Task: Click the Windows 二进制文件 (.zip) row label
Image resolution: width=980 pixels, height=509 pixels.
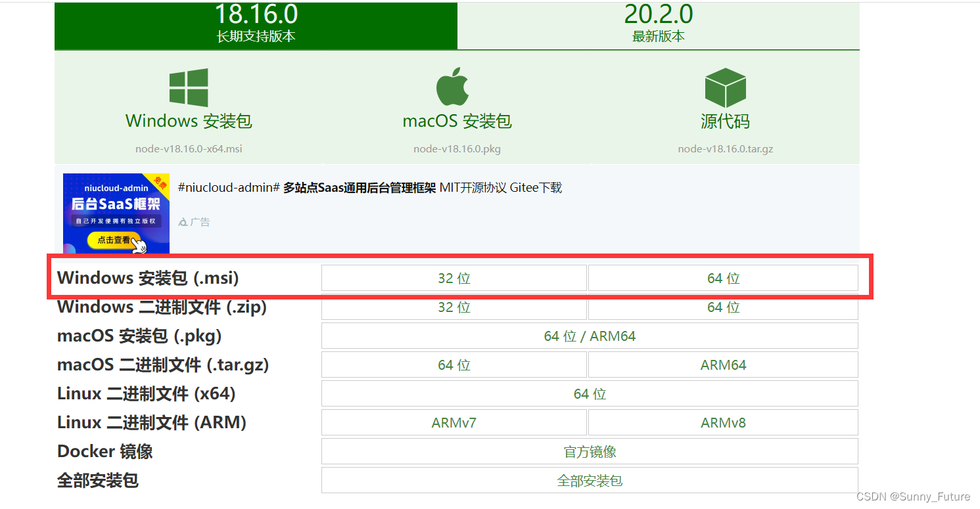Action: [x=162, y=307]
